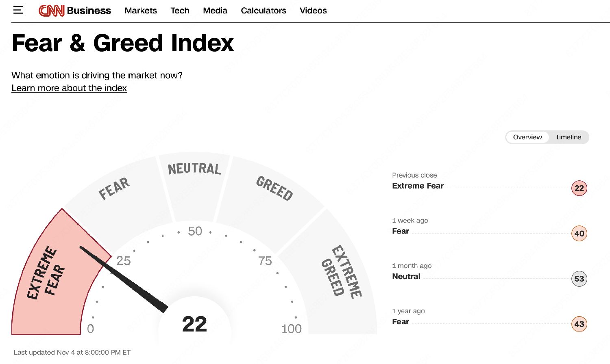Image resolution: width=610 pixels, height=364 pixels.
Task: Click the Previous close 22 badge
Action: pos(579,188)
